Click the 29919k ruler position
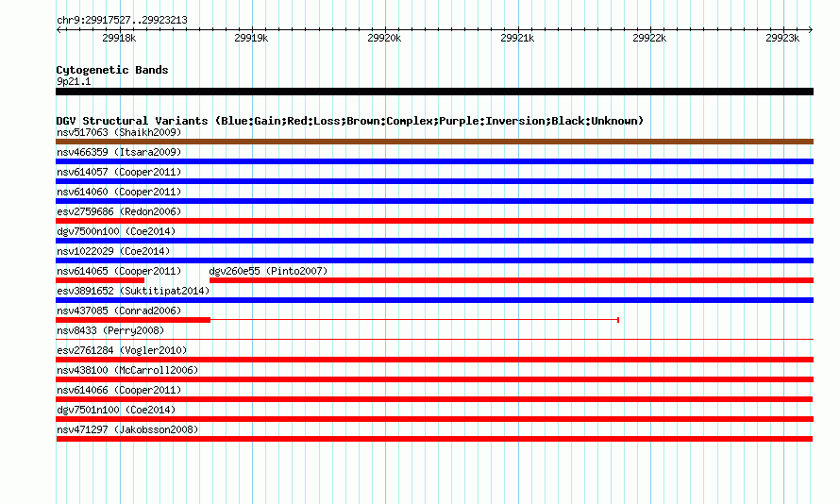 coord(251,38)
